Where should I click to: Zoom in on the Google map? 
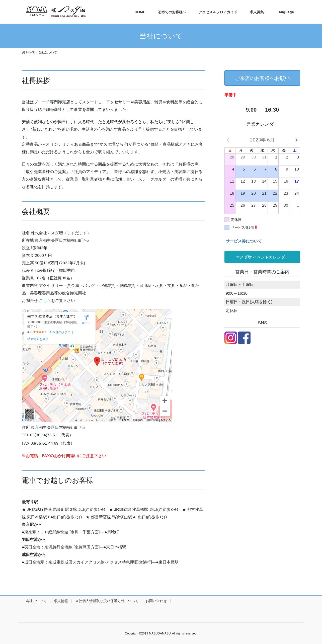[x=165, y=401]
